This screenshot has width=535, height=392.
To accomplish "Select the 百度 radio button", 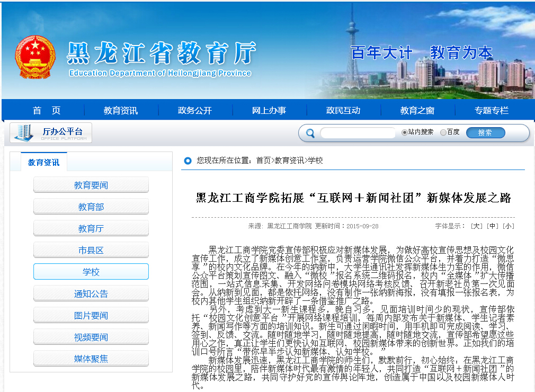I will pos(443,132).
